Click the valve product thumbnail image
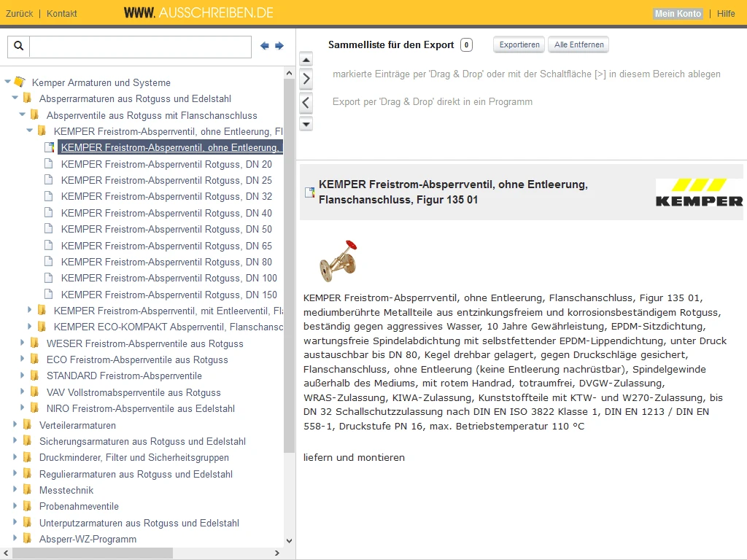Screen dimensions: 747x560 pos(337,260)
